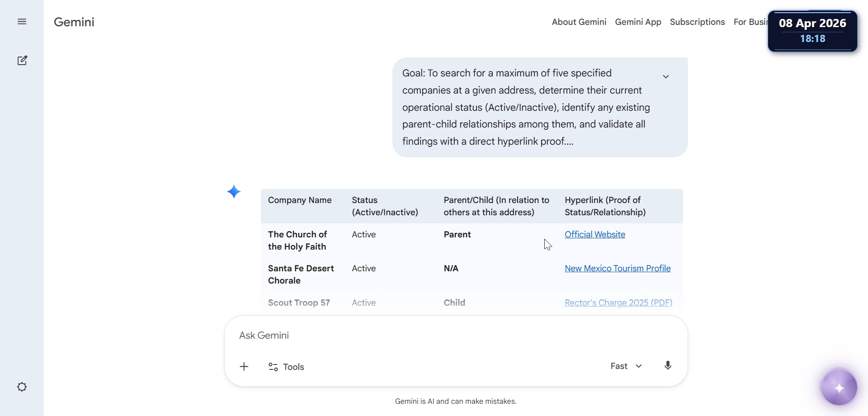The image size is (868, 416).
Task: Open the hamburger main menu
Action: click(x=22, y=22)
